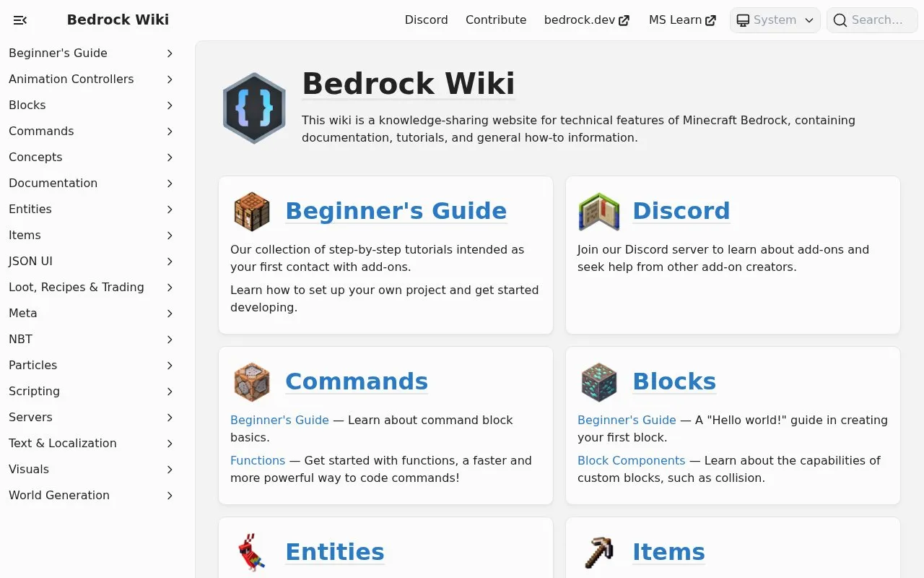Open NBT in the sidebar

tap(21, 340)
